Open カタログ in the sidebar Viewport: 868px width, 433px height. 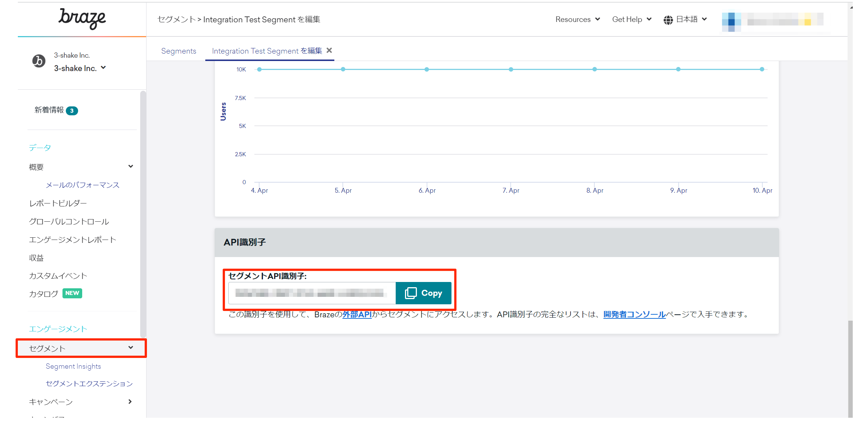coord(44,294)
